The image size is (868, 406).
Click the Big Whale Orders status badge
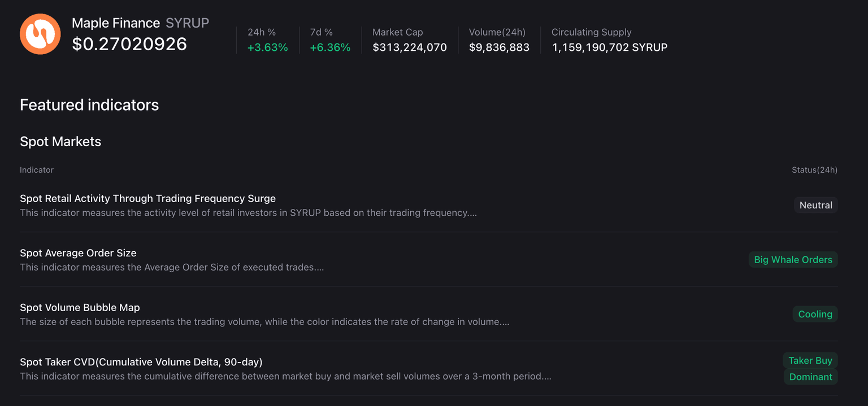pos(793,260)
